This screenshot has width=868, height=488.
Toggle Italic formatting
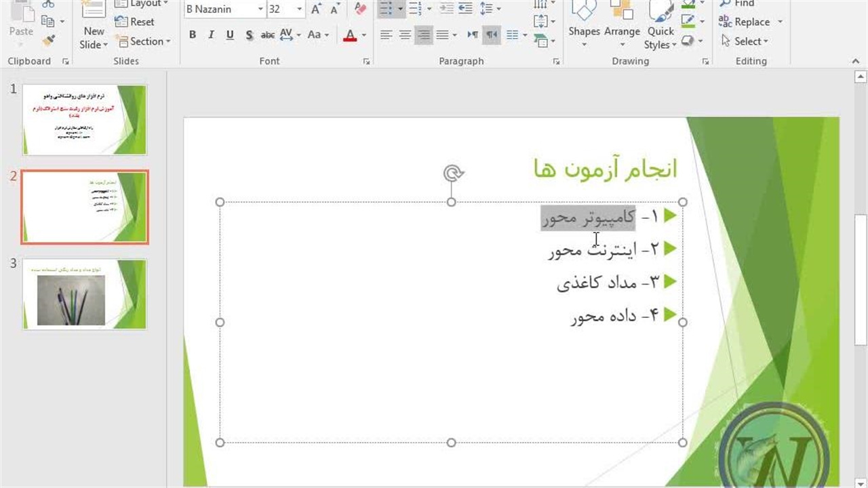211,35
